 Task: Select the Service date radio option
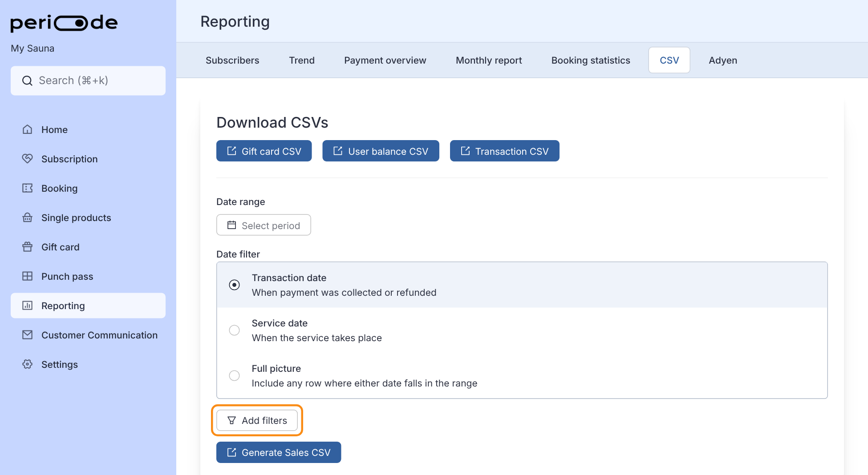click(x=234, y=330)
